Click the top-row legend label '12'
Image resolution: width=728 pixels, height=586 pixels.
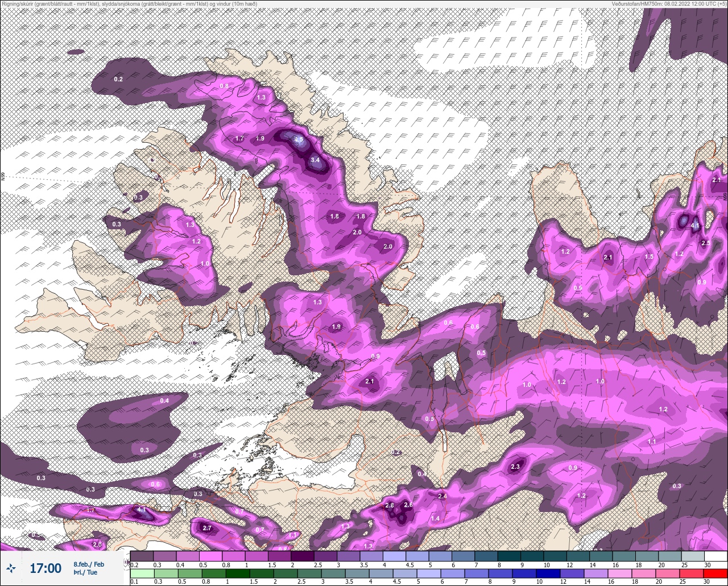coord(569,565)
